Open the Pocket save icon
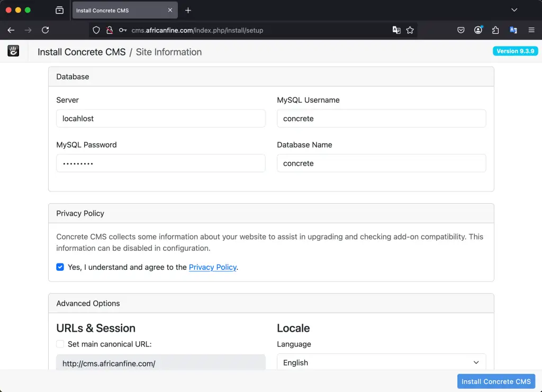The width and height of the screenshot is (542, 392). (x=460, y=30)
